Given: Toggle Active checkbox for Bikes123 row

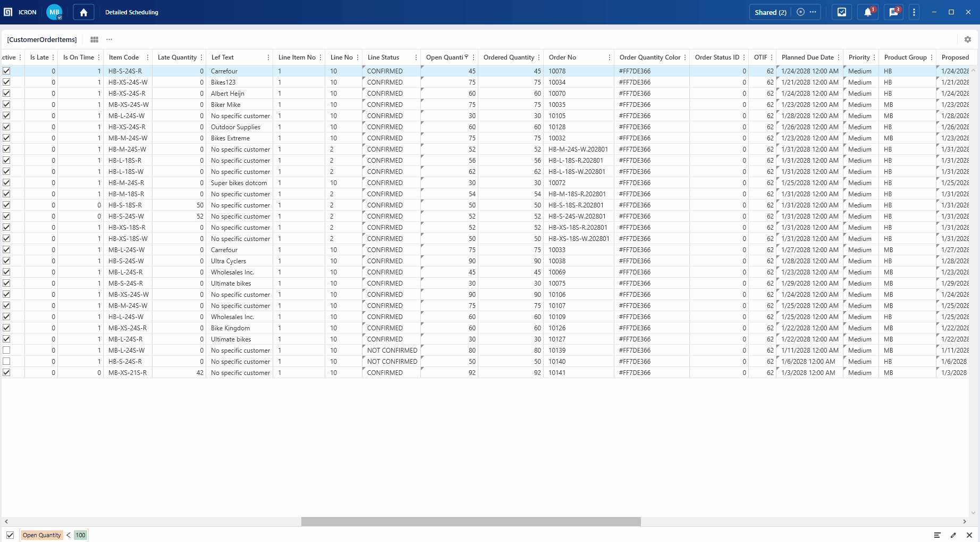Looking at the screenshot, I should (6, 82).
